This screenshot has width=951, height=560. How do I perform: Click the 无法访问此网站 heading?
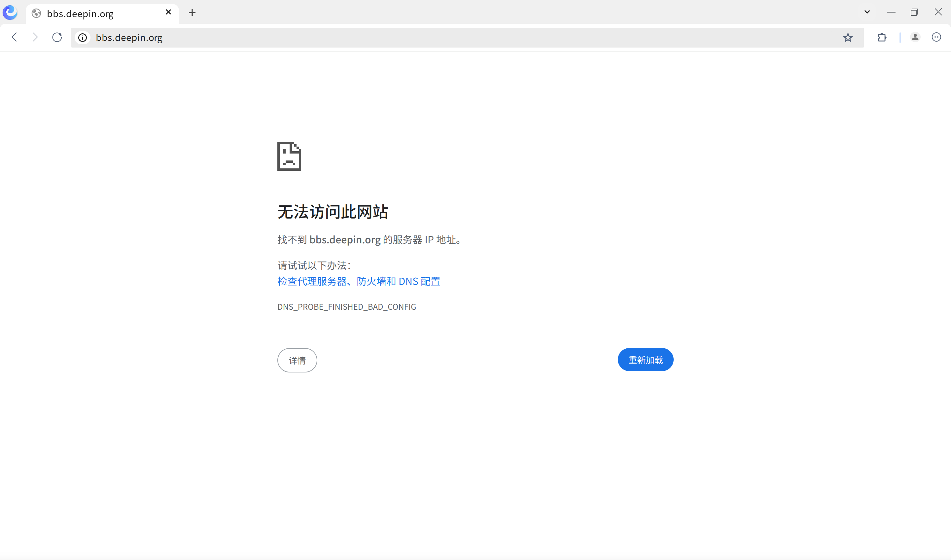333,212
